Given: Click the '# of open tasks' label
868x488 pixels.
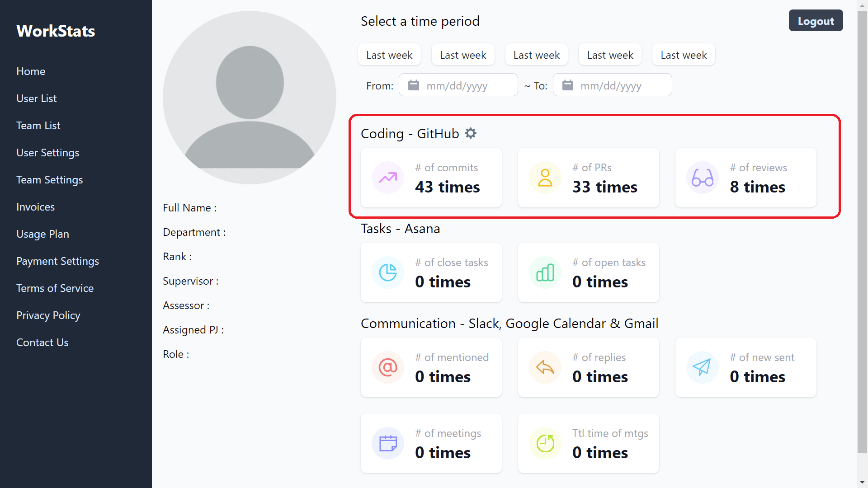Looking at the screenshot, I should 609,263.
